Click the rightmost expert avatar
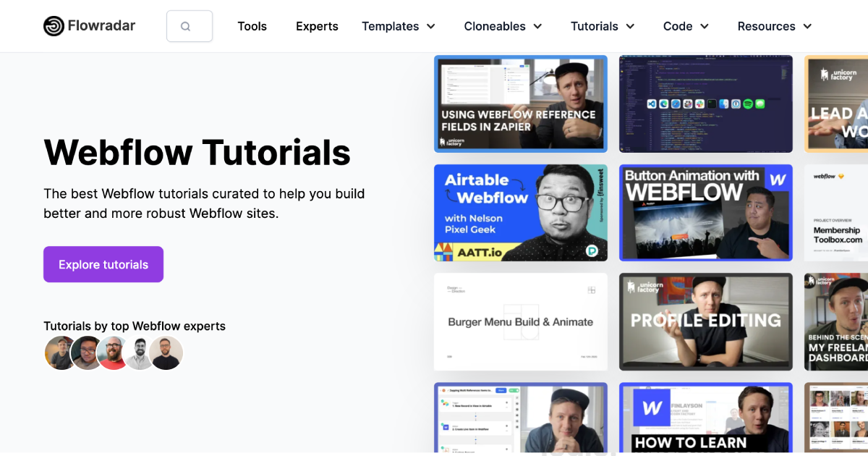The height and width of the screenshot is (456, 868). [166, 352]
